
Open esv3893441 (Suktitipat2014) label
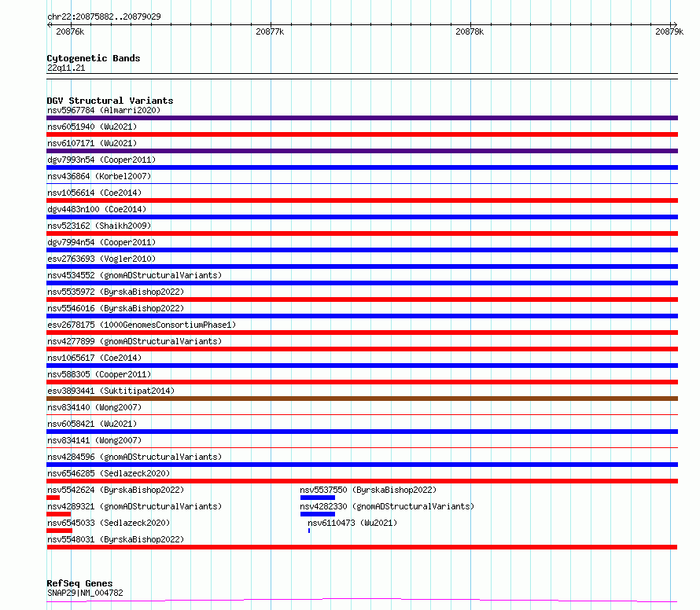111,391
